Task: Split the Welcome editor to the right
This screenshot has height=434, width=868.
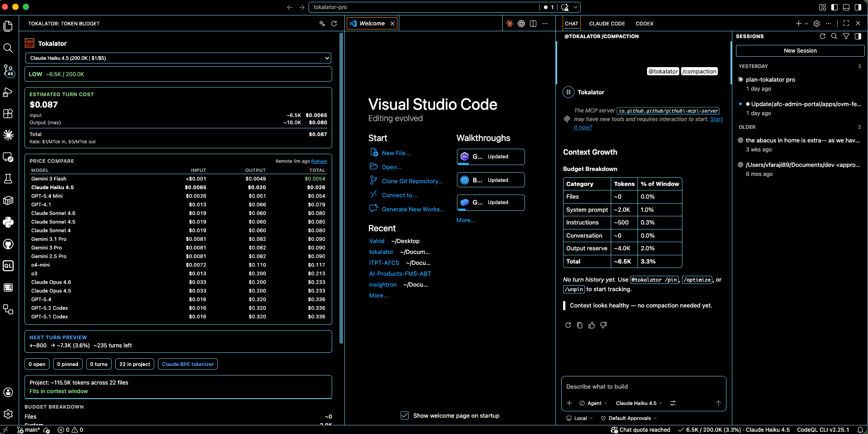Action: tap(533, 24)
